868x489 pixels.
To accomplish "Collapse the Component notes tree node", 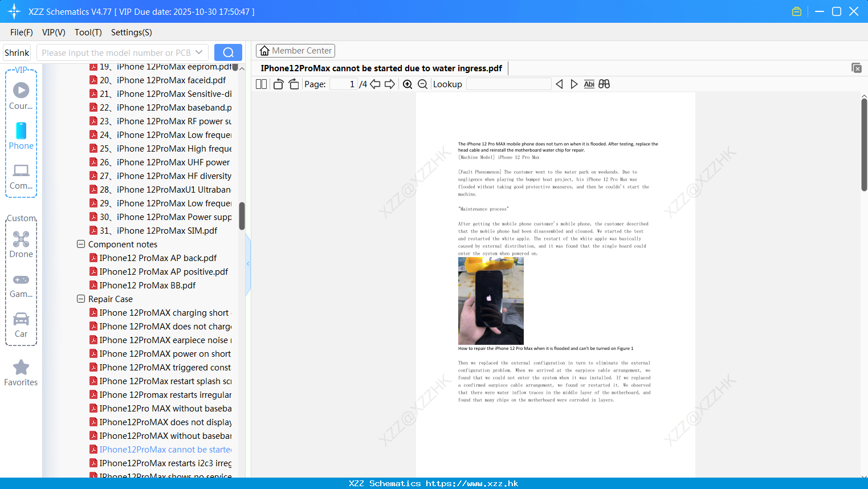I will coord(81,244).
